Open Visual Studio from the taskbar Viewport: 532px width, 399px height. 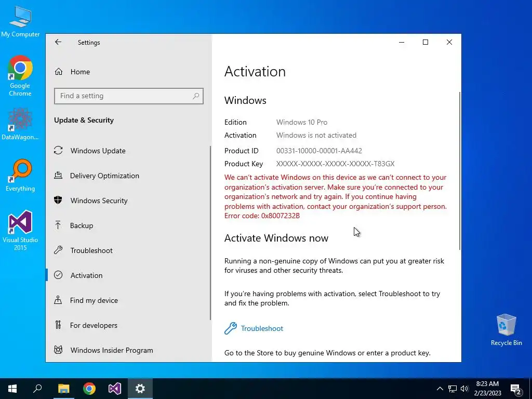[x=115, y=389]
